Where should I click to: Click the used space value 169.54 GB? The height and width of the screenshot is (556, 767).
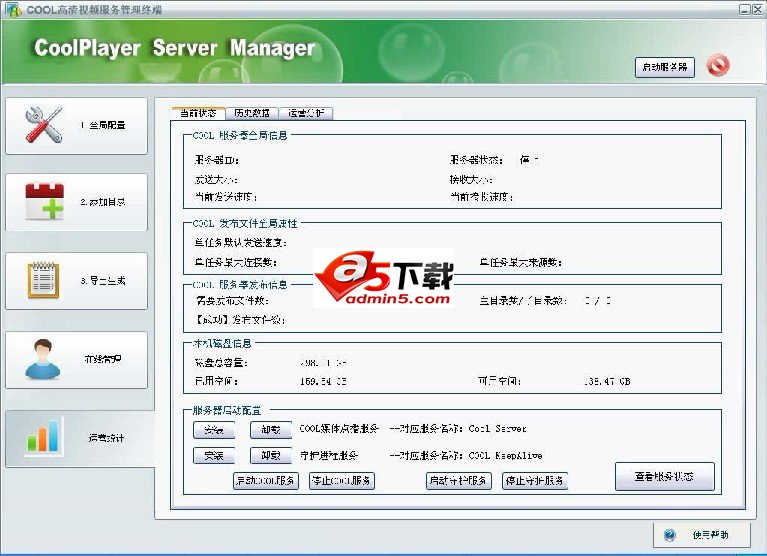[x=323, y=381]
